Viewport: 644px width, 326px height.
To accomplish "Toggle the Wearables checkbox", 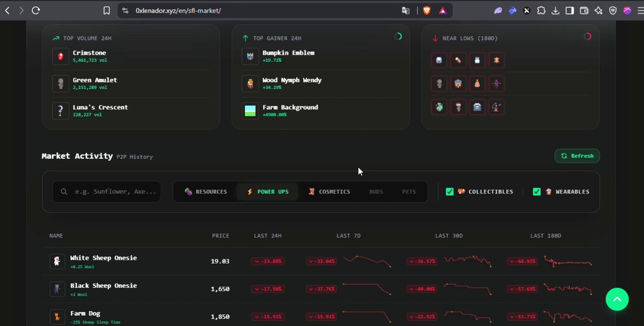I will pos(537,191).
